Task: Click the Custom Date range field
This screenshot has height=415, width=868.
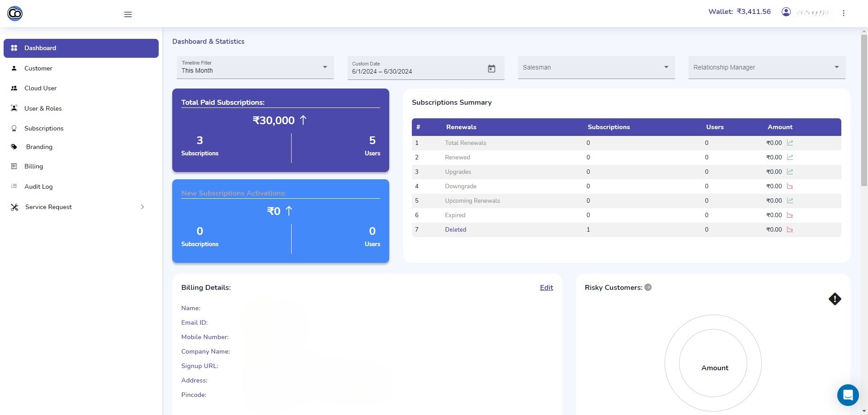Action: (426, 68)
